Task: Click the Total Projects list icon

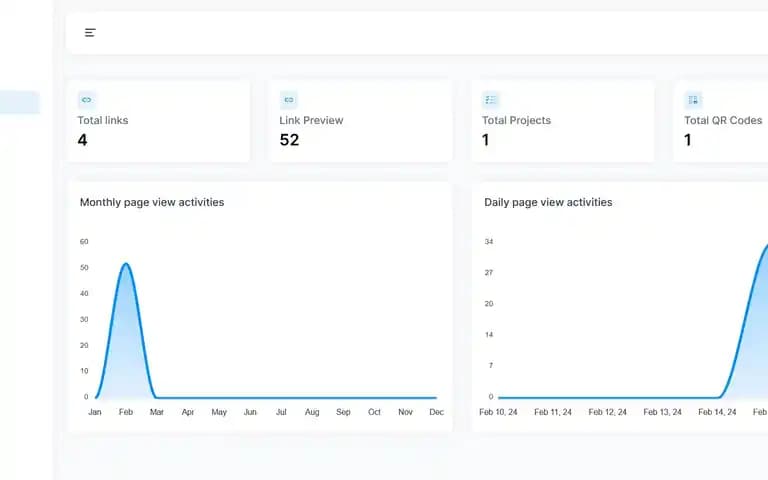Action: click(491, 100)
